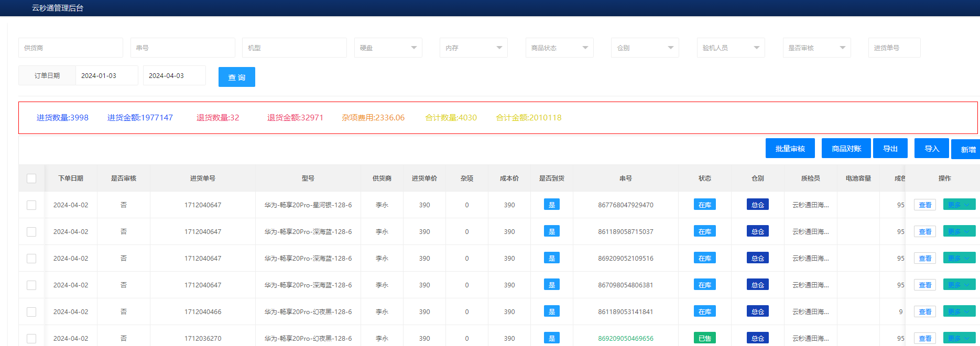
Task: Click the 型号 column header
Action: (x=308, y=178)
